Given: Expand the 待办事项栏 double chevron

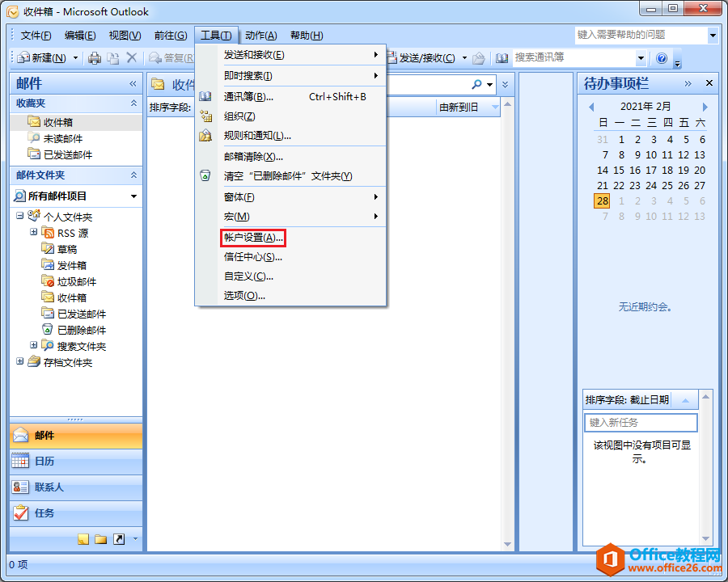Looking at the screenshot, I should point(688,83).
